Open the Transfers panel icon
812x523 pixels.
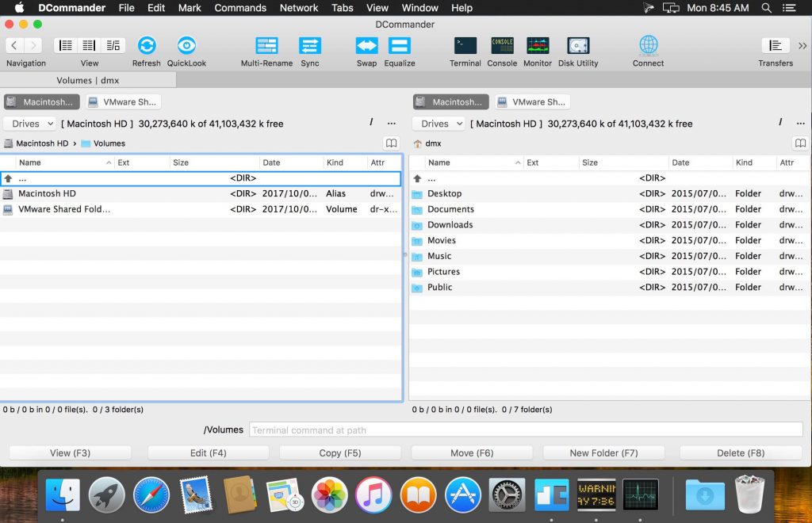tap(775, 45)
